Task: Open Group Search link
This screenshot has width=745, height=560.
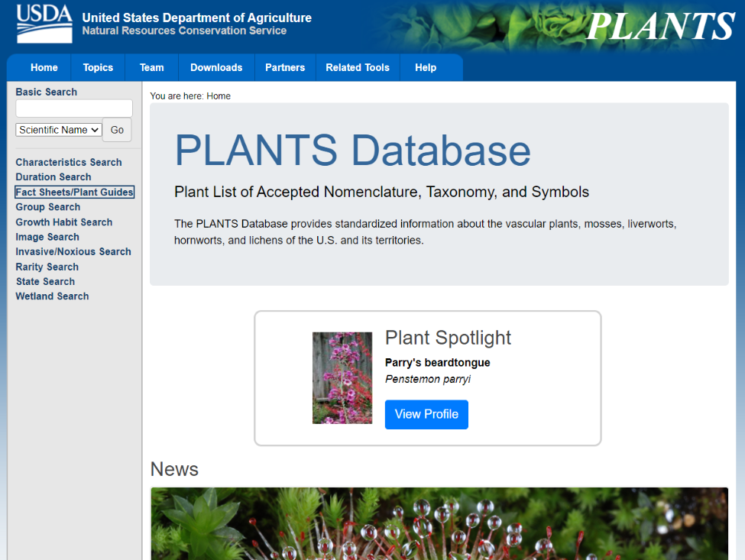Action: coord(48,207)
